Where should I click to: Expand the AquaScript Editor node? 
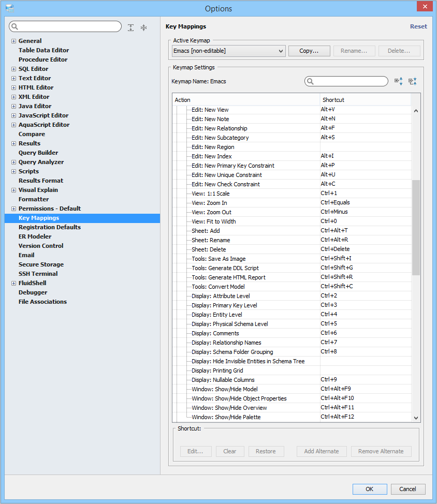(13, 125)
